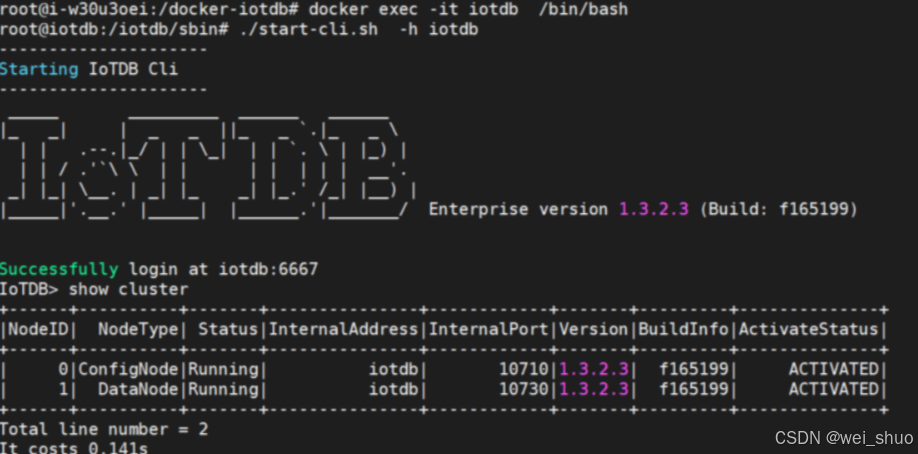918x454 pixels.
Task: Click f165199 in DataNode row
Action: point(694,389)
